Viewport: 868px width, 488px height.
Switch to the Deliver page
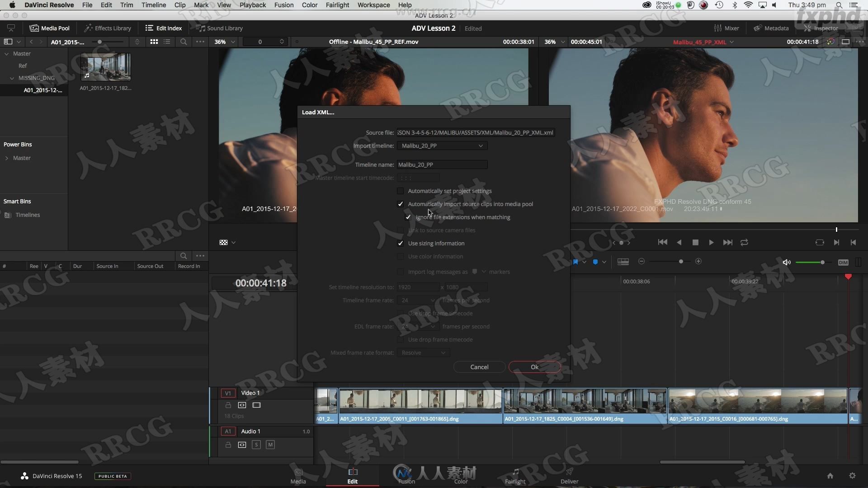click(569, 476)
